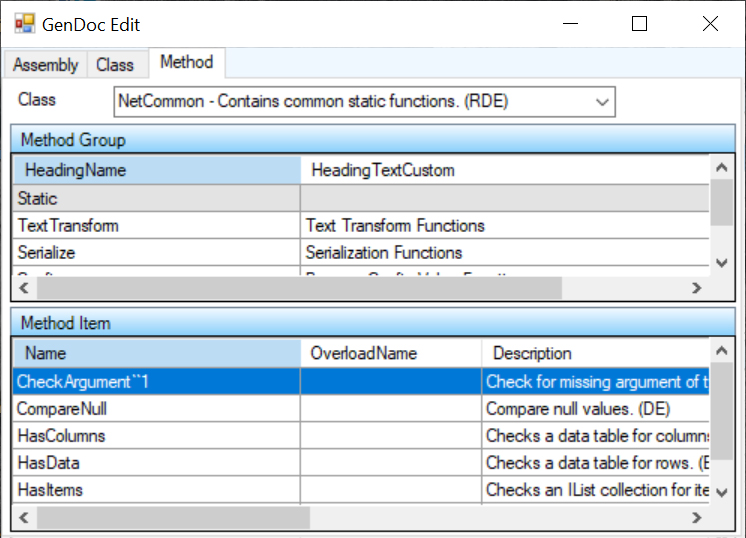The image size is (746, 538).
Task: Click Method Group scroll up arrow
Action: tap(722, 167)
